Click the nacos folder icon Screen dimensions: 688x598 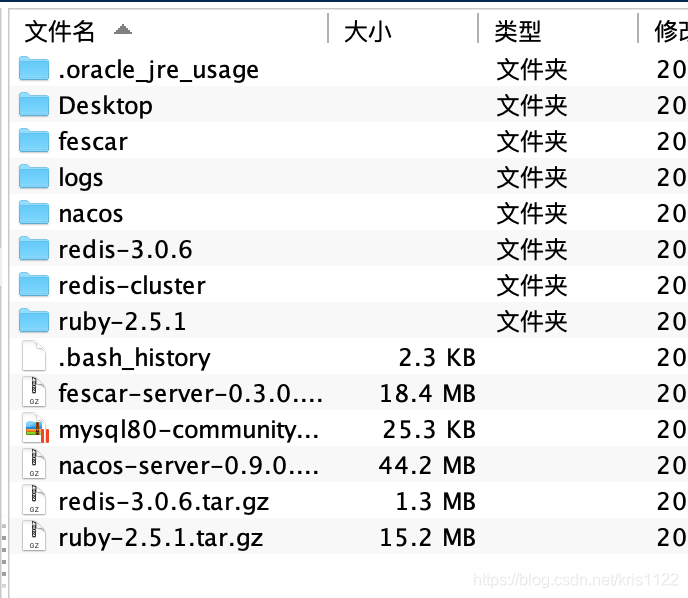[34, 213]
